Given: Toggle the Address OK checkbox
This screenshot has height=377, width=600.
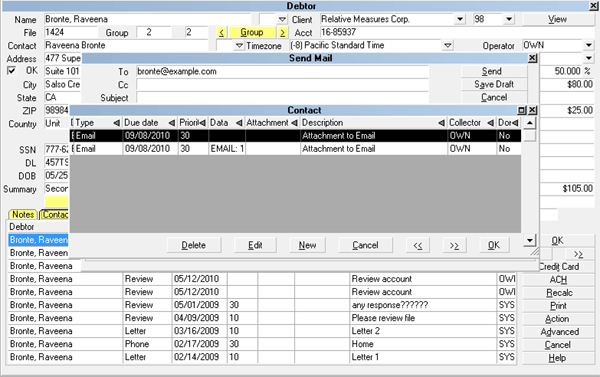Looking at the screenshot, I should pyautogui.click(x=11, y=71).
